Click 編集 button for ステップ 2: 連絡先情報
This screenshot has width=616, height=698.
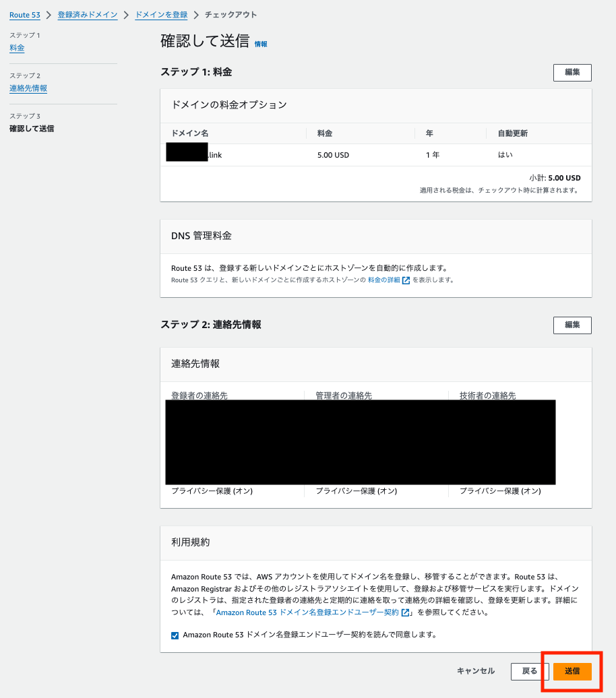tap(572, 325)
